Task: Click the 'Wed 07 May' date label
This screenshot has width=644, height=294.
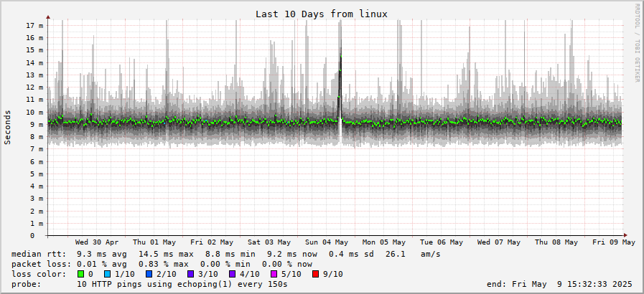Action: [x=499, y=242]
